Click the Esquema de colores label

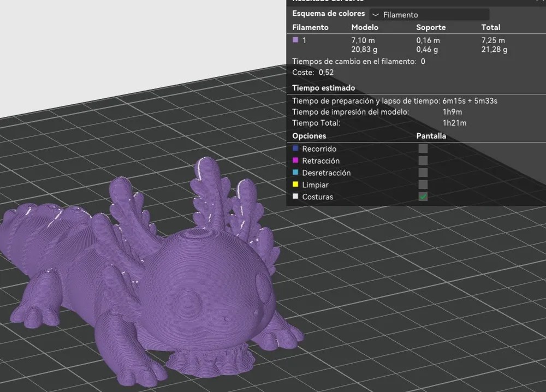328,14
